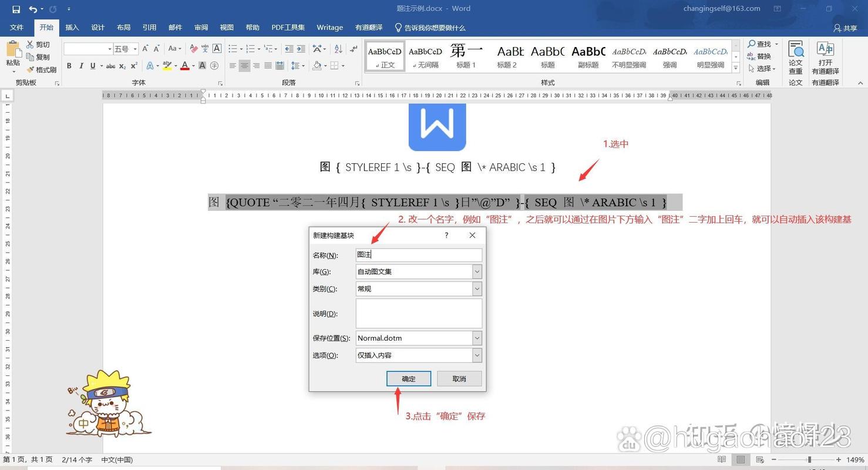868x470 pixels.
Task: Open dialog help question mark
Action: point(446,235)
